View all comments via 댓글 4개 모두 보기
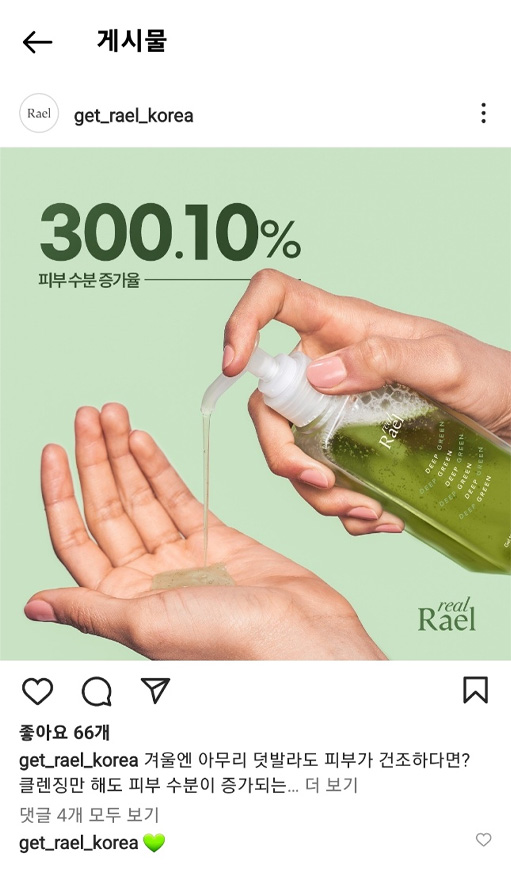This screenshot has height=892, width=511. 89,815
